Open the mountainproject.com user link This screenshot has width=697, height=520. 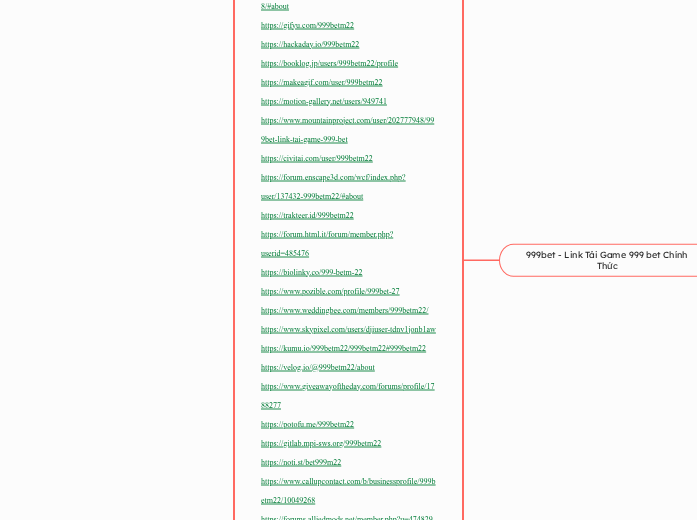click(347, 121)
